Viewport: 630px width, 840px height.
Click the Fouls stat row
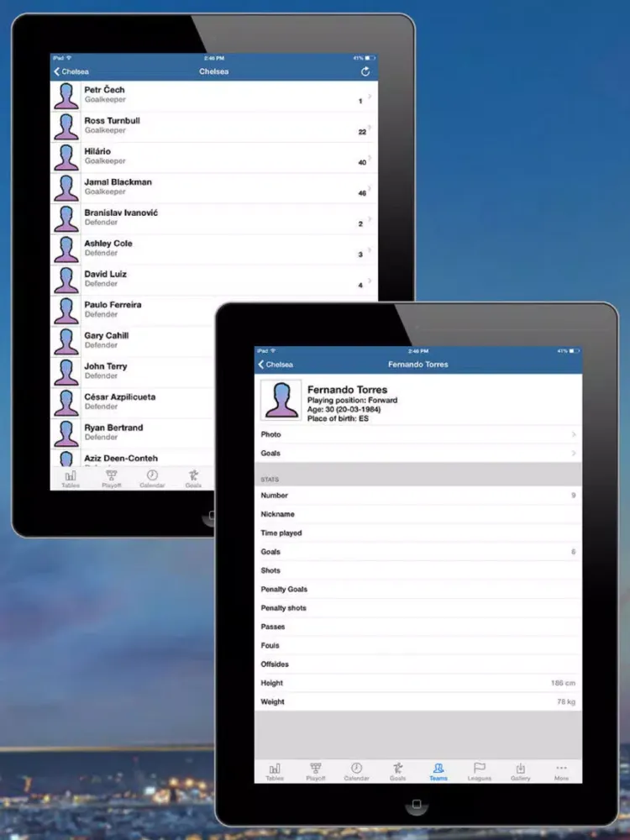pyautogui.click(x=417, y=645)
